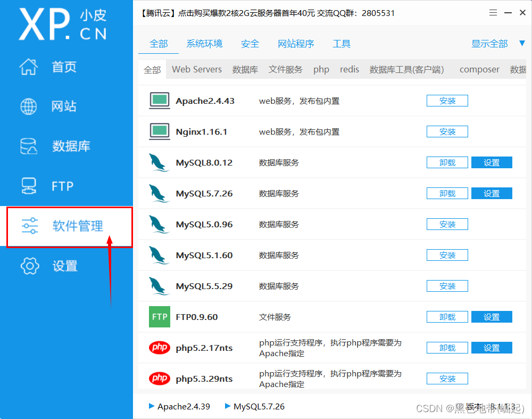
Task: Click the MySQL5.7.26 status bar text
Action: click(x=259, y=406)
